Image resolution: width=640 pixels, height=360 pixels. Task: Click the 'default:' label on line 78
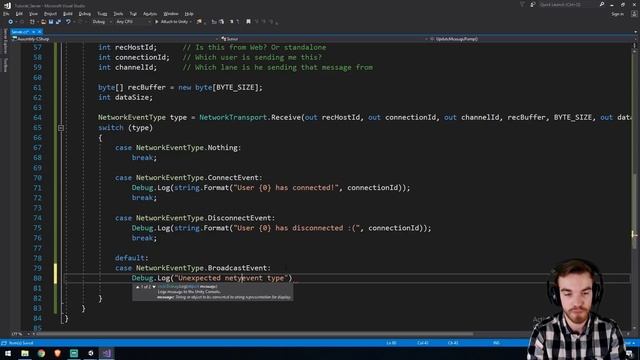[131, 258]
